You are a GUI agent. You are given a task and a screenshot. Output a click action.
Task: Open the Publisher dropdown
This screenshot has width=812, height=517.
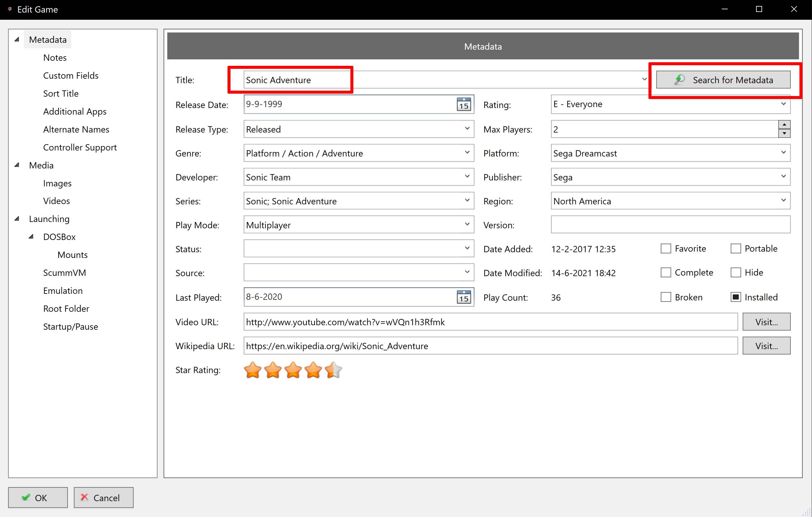tap(783, 177)
